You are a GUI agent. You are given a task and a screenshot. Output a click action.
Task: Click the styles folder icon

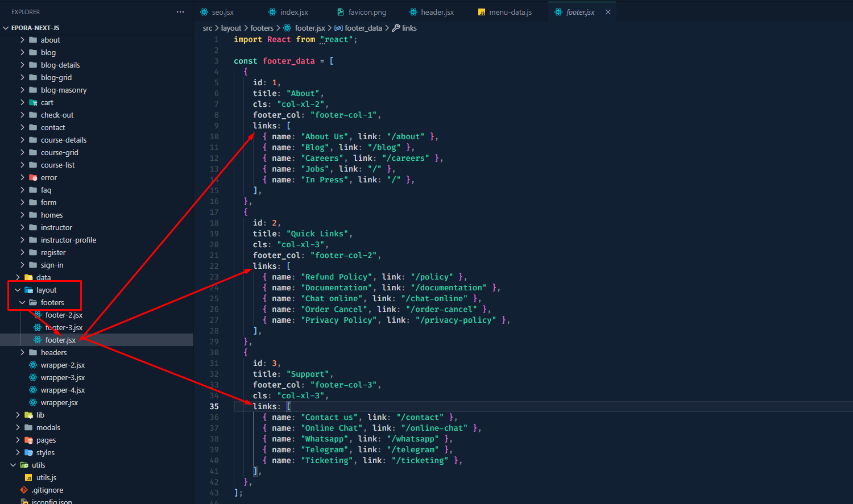[x=29, y=453]
